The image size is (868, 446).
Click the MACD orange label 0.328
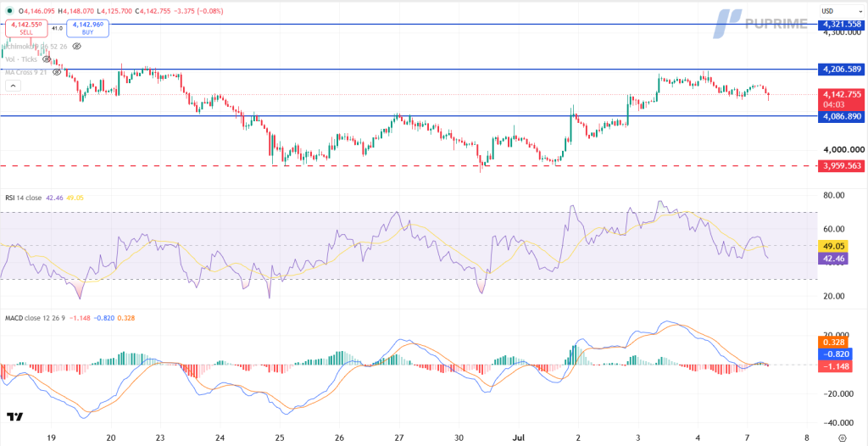coord(833,343)
